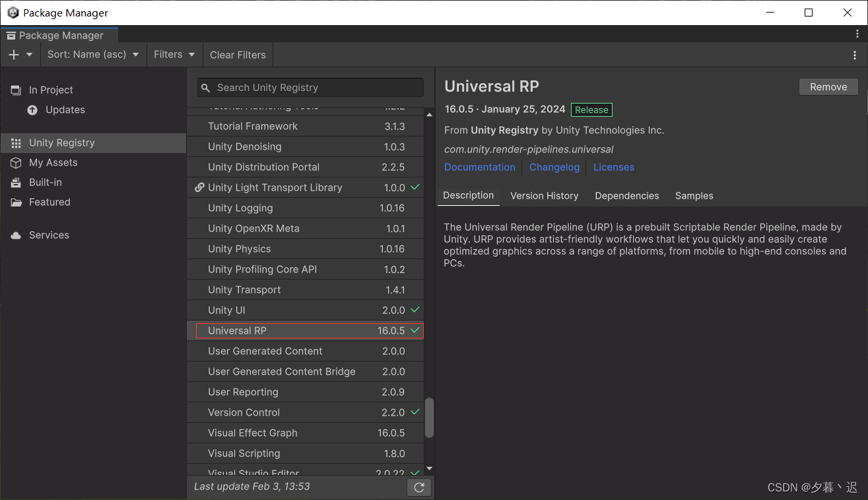This screenshot has width=868, height=500.
Task: Click installed checkmark on Version Control row
Action: (415, 412)
